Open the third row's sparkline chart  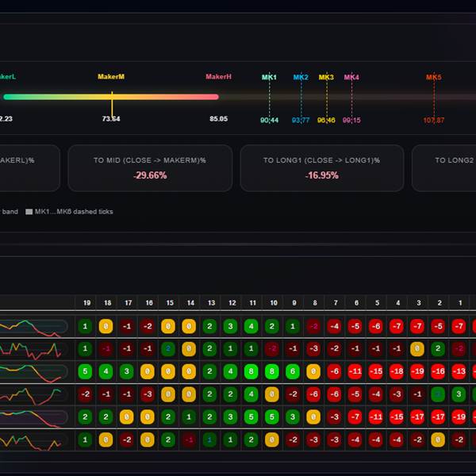33,371
